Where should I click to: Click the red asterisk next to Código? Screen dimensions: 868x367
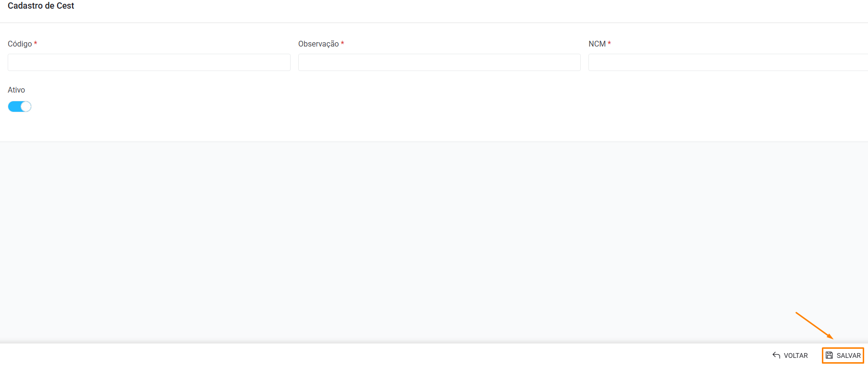click(x=36, y=44)
